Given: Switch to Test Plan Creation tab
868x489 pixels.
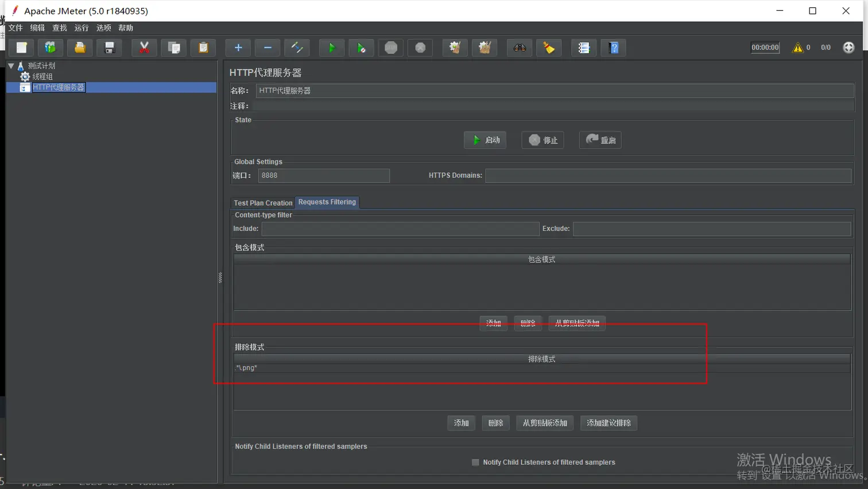Looking at the screenshot, I should tap(263, 203).
